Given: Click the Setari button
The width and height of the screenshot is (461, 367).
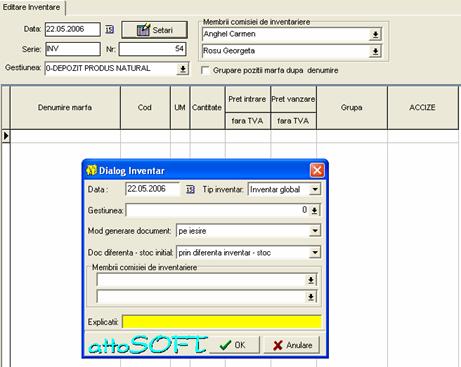Looking at the screenshot, I should (x=155, y=30).
